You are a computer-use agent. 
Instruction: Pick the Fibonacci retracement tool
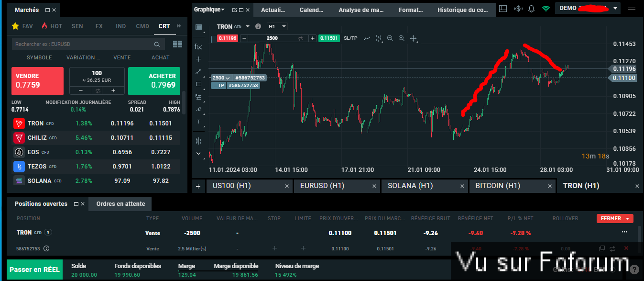(x=198, y=97)
